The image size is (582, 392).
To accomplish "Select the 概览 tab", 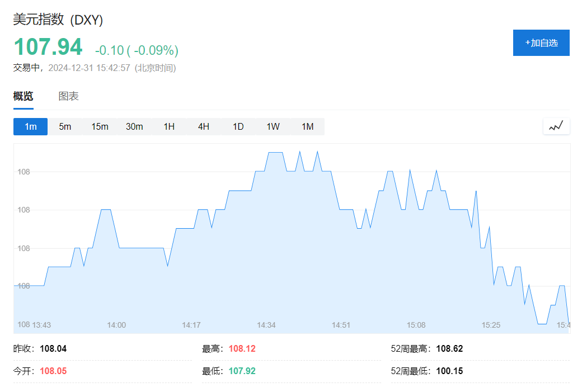I will (x=23, y=96).
